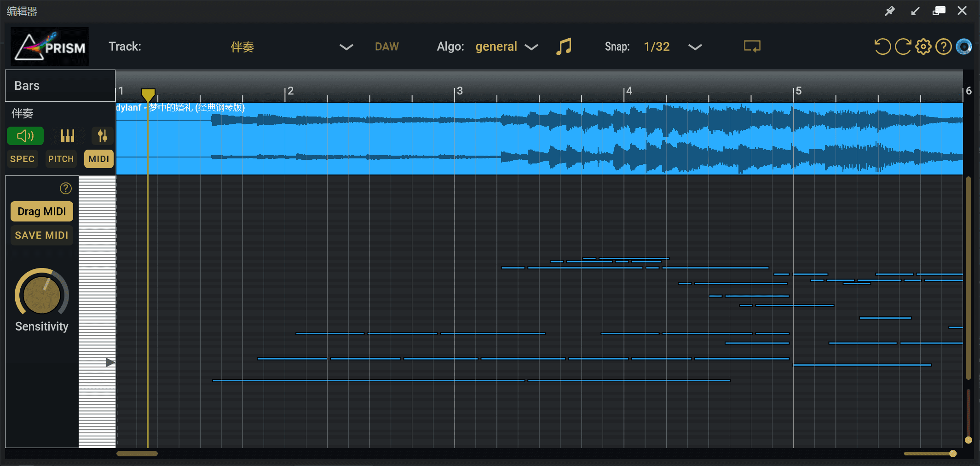Open the Track dropdown chevron
The image size is (980, 466).
tap(346, 47)
